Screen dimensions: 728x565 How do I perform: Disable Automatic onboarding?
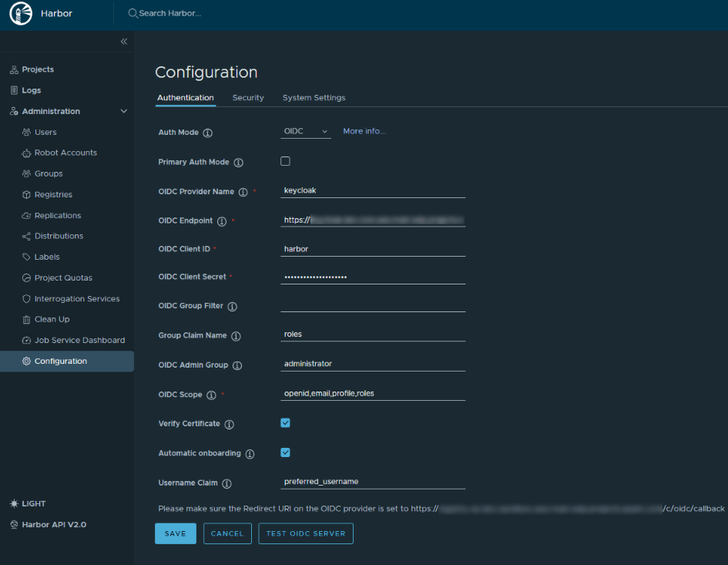pyautogui.click(x=285, y=452)
